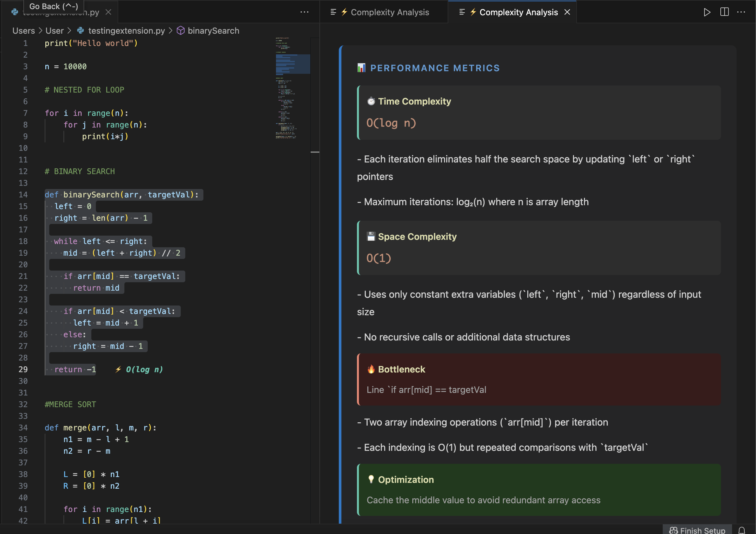Click the notifications bell in status bar

[741, 530]
